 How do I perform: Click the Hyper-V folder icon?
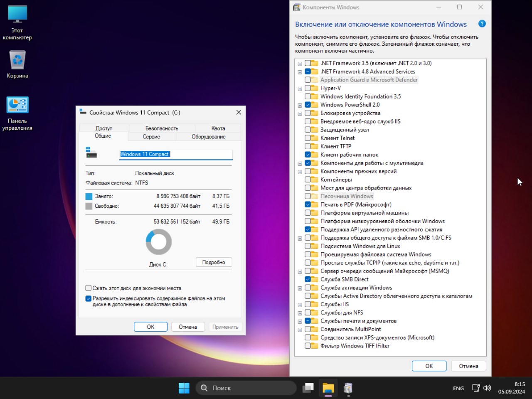click(x=315, y=88)
